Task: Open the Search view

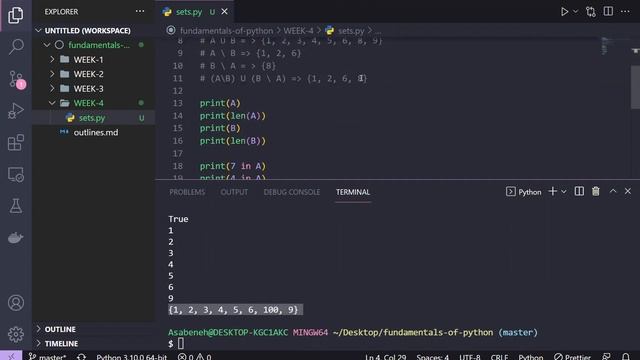Action: 16,47
